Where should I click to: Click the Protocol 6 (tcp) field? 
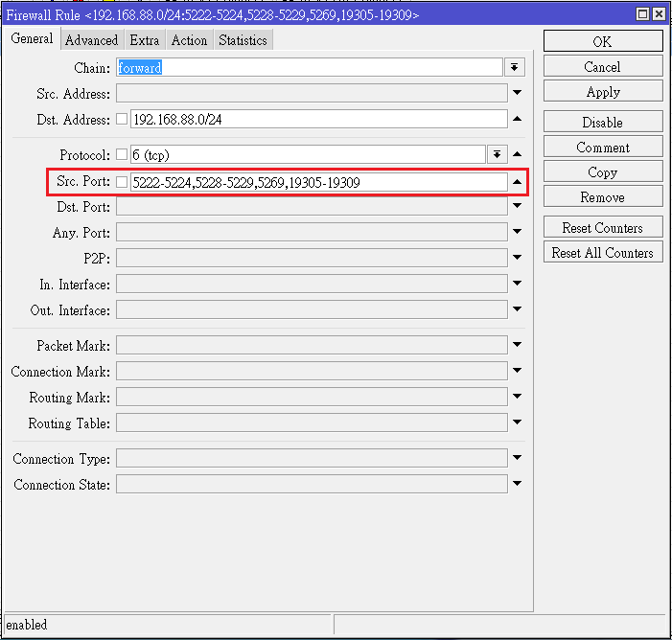point(308,154)
